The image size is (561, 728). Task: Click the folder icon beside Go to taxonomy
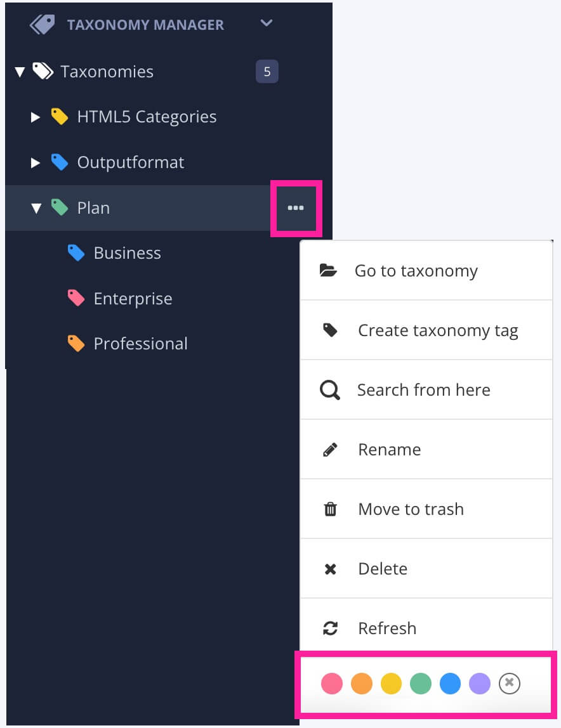[x=329, y=270]
